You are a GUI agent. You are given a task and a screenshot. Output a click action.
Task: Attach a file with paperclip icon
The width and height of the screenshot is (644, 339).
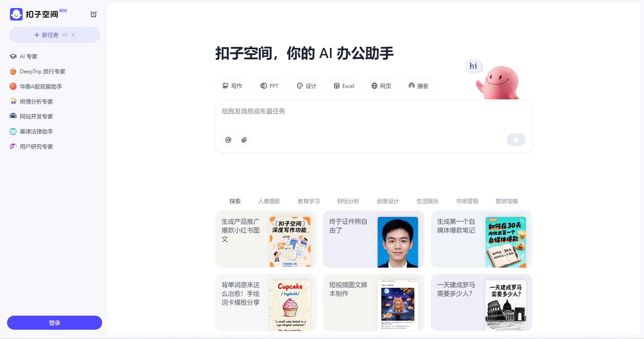tap(244, 140)
